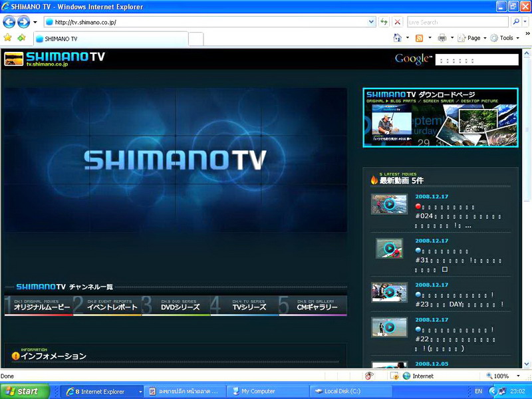Click the SHIMANO TV header logo

(55, 59)
